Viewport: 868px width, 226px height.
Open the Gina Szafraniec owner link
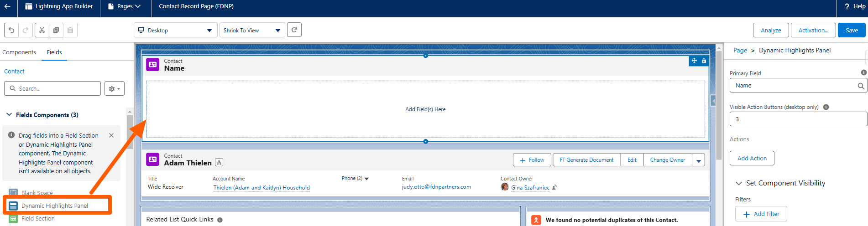(x=530, y=188)
